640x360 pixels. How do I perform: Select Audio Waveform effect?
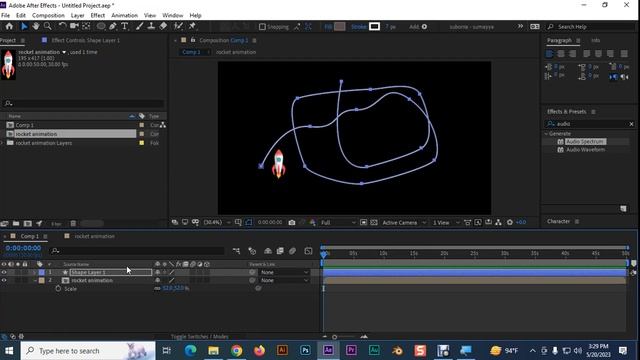(585, 150)
